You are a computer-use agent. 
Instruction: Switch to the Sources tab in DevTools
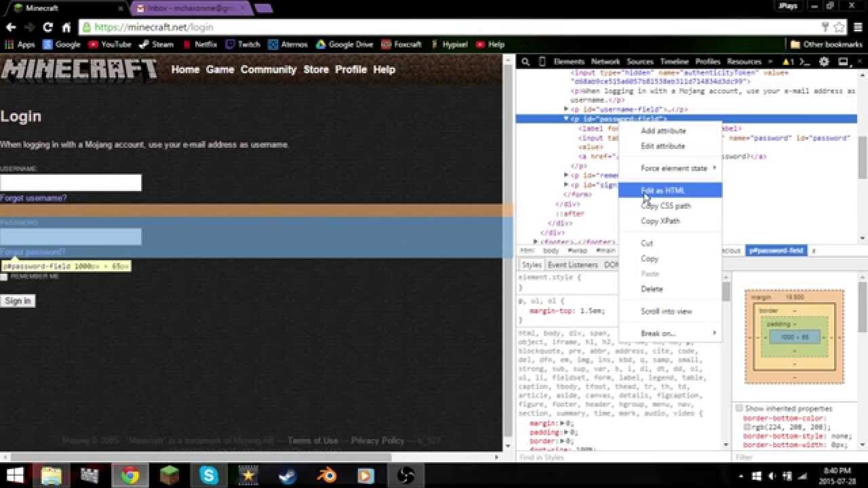tap(640, 61)
